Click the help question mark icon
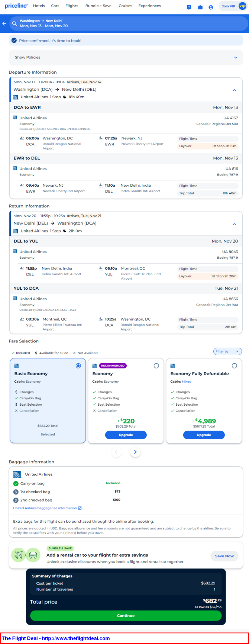This screenshot has width=249, height=644. pyautogui.click(x=189, y=7)
